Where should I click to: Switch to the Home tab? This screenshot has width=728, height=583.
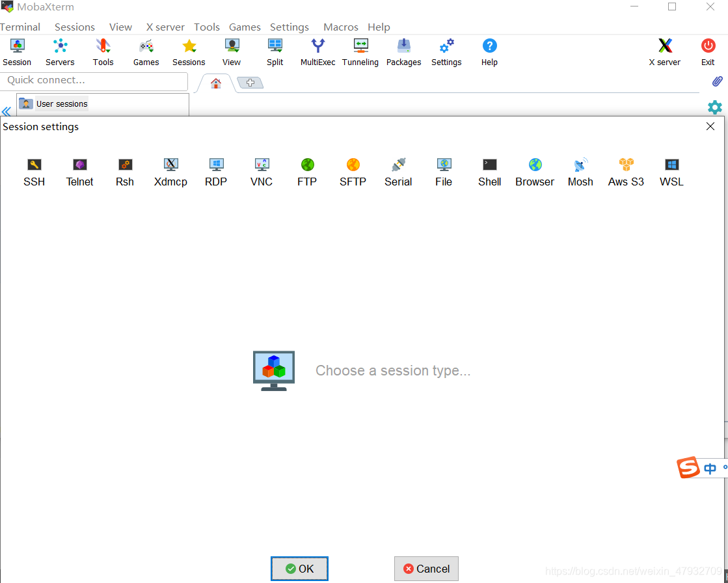coord(216,83)
